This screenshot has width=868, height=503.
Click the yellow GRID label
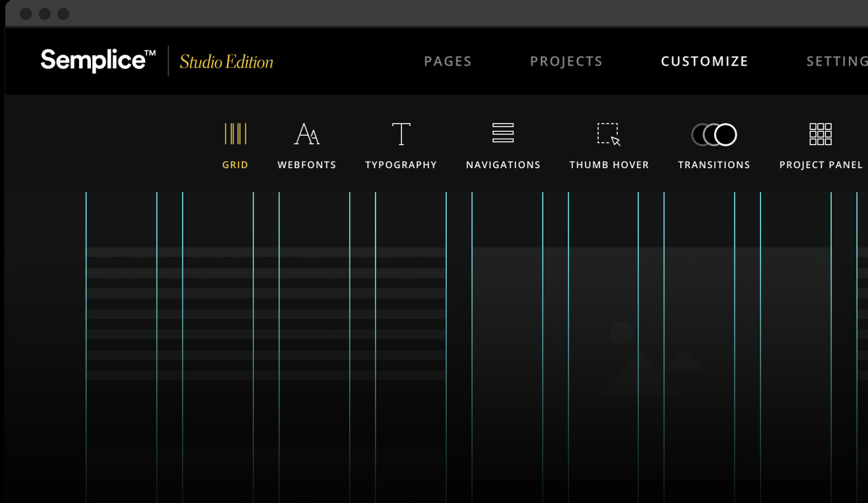click(235, 164)
